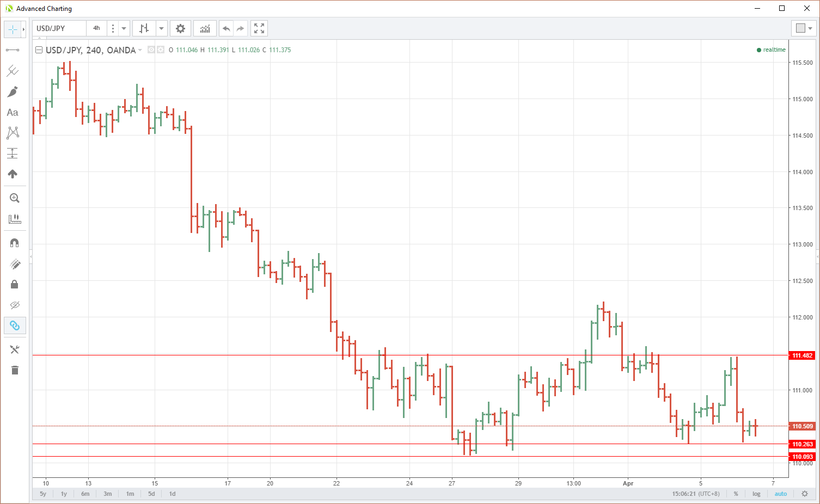Redo the chart action
The height and width of the screenshot is (504, 820).
pyautogui.click(x=241, y=28)
